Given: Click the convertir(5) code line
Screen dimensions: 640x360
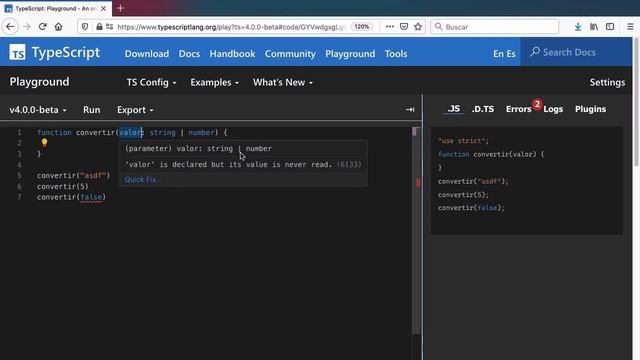Looking at the screenshot, I should (x=62, y=187).
